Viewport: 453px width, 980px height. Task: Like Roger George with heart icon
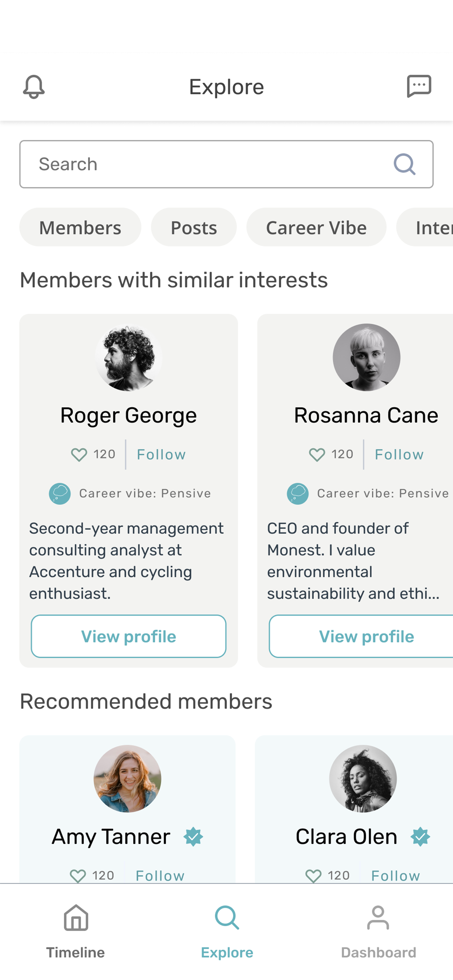tap(79, 455)
